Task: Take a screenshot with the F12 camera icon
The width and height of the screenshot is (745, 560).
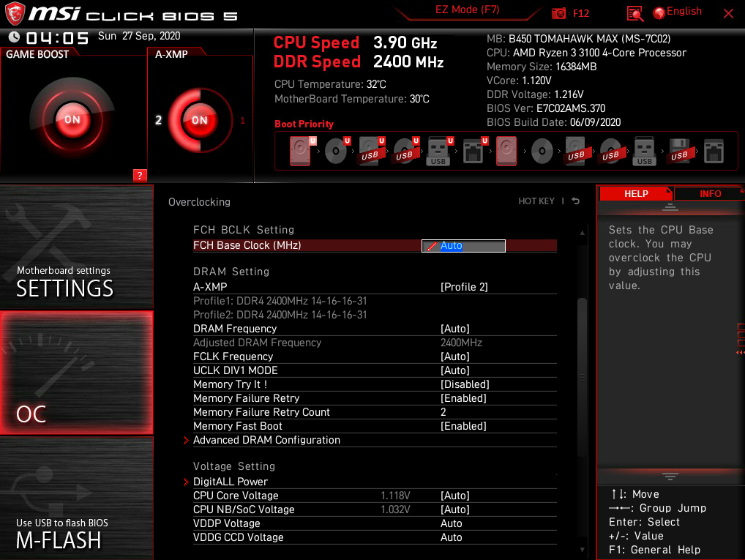Action: coord(559,13)
